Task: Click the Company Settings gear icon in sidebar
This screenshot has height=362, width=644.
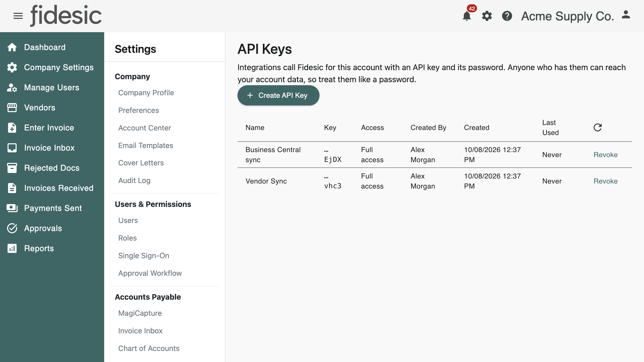Action: tap(12, 67)
